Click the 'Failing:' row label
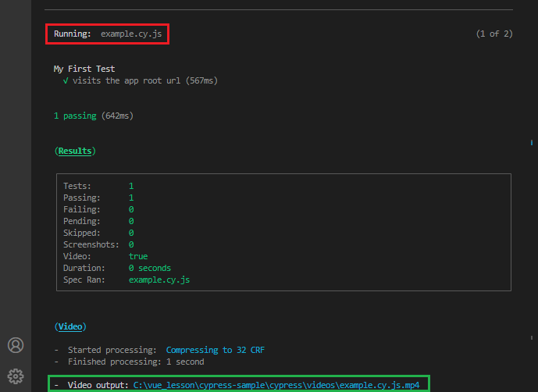Image resolution: width=538 pixels, height=392 pixels. [82, 209]
